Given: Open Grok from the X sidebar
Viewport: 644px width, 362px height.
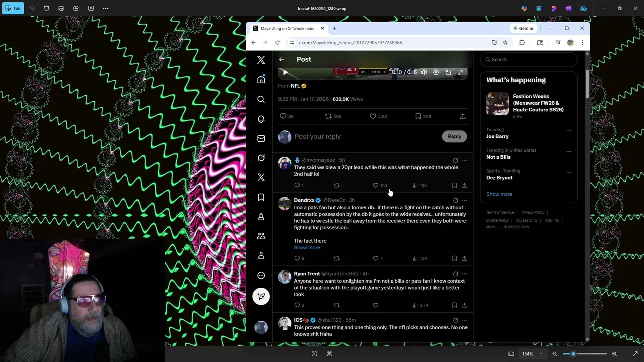Looking at the screenshot, I should click(x=261, y=158).
